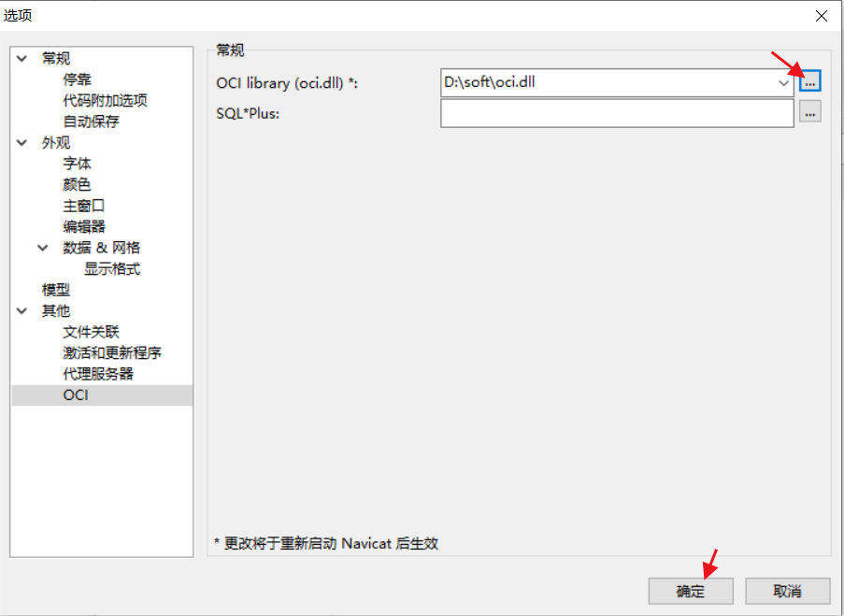The width and height of the screenshot is (844, 616).
Task: Click the 取消 button
Action: (x=788, y=592)
